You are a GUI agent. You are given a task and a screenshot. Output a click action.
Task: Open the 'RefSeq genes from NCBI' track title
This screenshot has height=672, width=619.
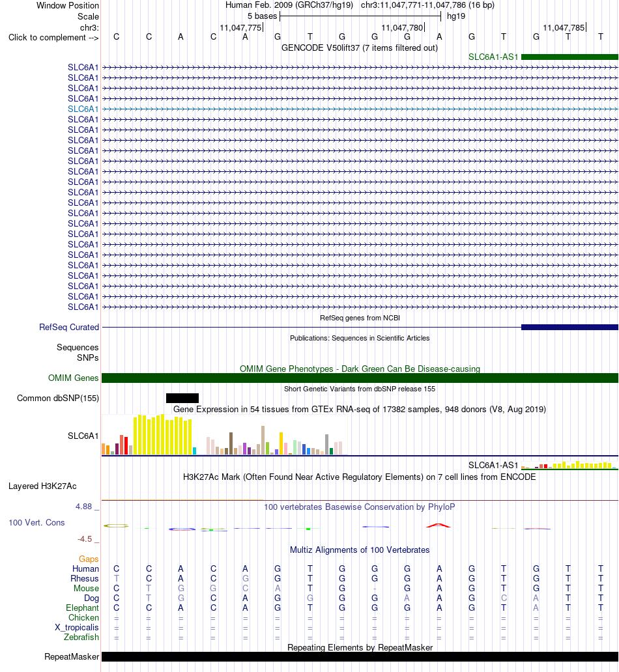tap(360, 318)
